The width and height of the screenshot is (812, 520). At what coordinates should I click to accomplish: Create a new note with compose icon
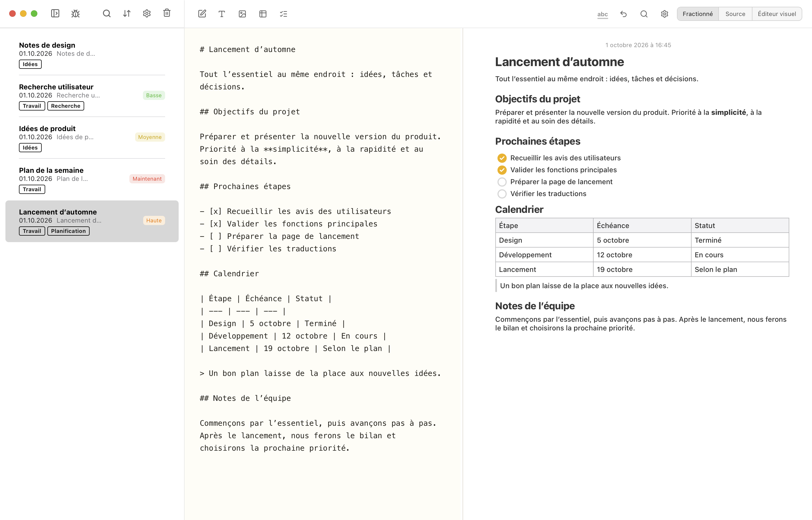point(202,14)
